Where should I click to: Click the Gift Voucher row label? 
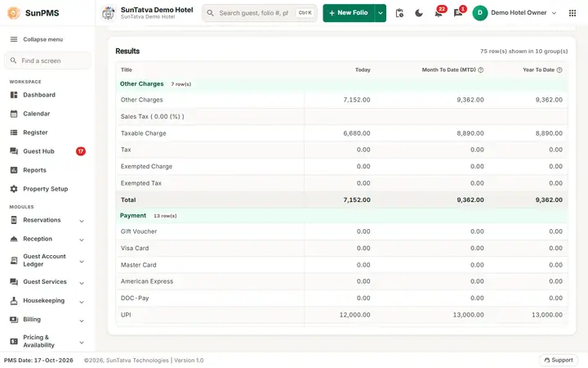click(x=139, y=231)
